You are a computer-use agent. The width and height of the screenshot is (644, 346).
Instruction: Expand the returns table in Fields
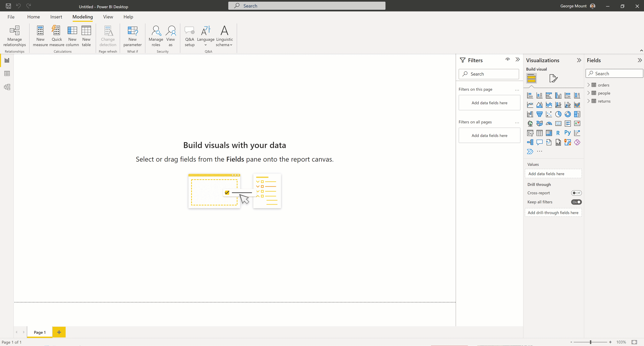588,101
